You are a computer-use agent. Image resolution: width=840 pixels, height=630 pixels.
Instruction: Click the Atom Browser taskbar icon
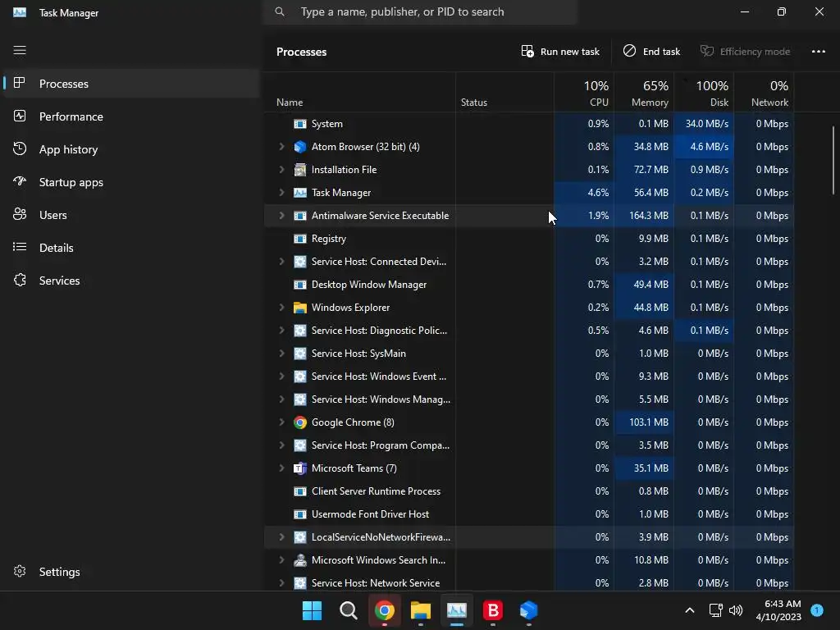tap(528, 610)
